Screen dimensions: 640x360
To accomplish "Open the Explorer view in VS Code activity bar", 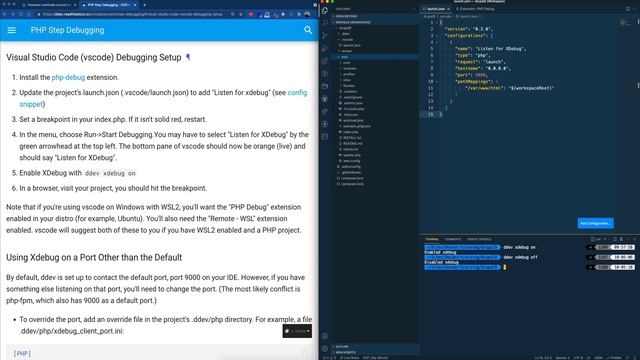I will tap(325, 11).
